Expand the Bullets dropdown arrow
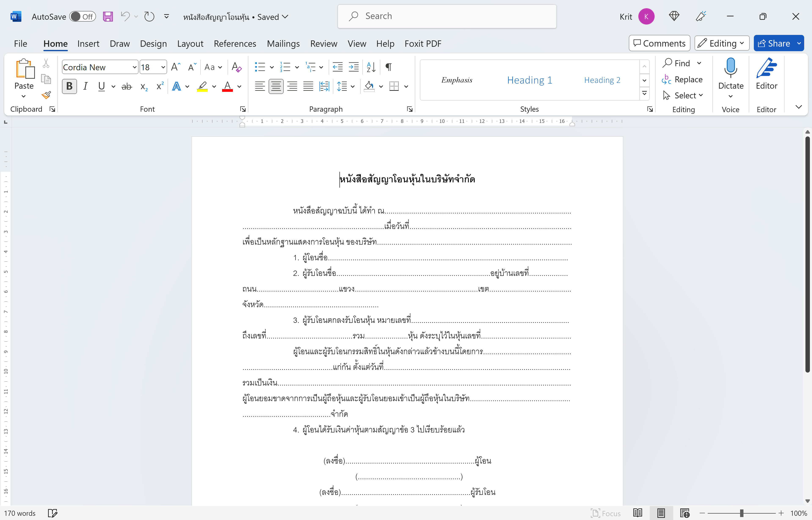This screenshot has width=812, height=520. coord(272,67)
